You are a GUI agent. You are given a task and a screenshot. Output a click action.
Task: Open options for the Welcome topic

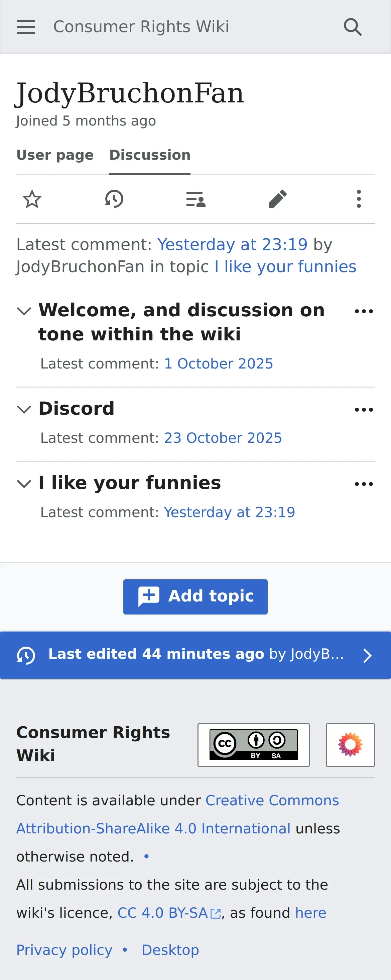pyautogui.click(x=364, y=311)
